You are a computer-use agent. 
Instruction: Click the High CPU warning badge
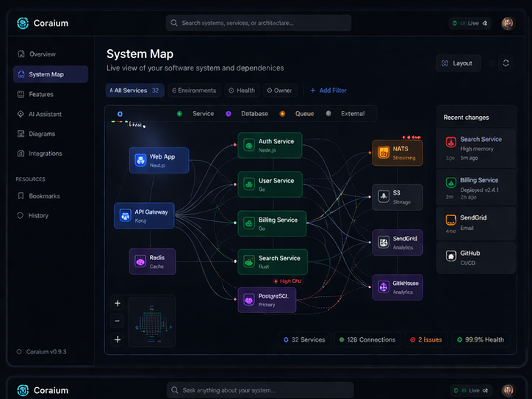click(288, 281)
